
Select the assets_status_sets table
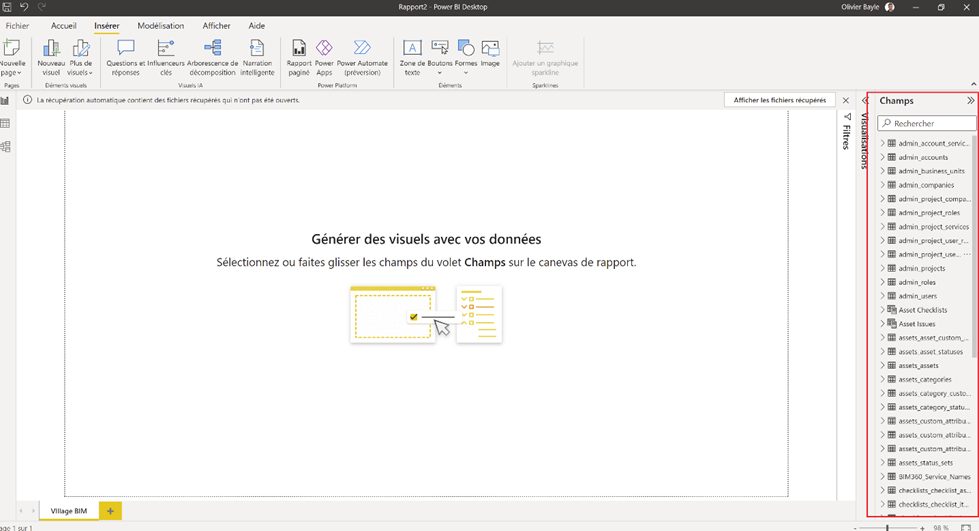click(x=925, y=463)
